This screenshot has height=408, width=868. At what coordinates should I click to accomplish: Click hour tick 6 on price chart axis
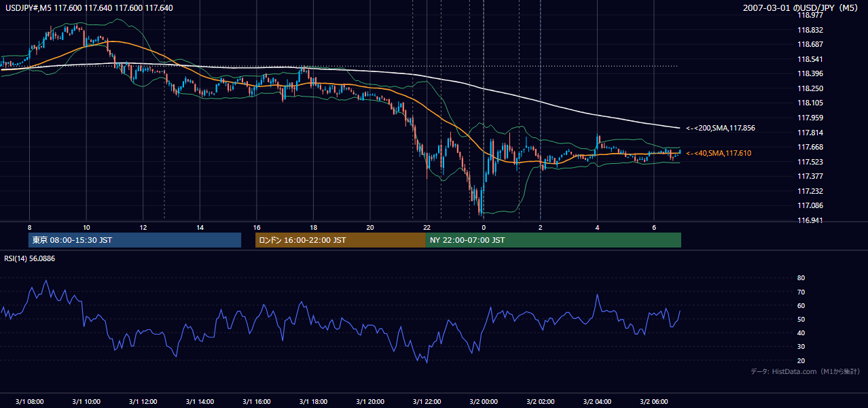654,227
